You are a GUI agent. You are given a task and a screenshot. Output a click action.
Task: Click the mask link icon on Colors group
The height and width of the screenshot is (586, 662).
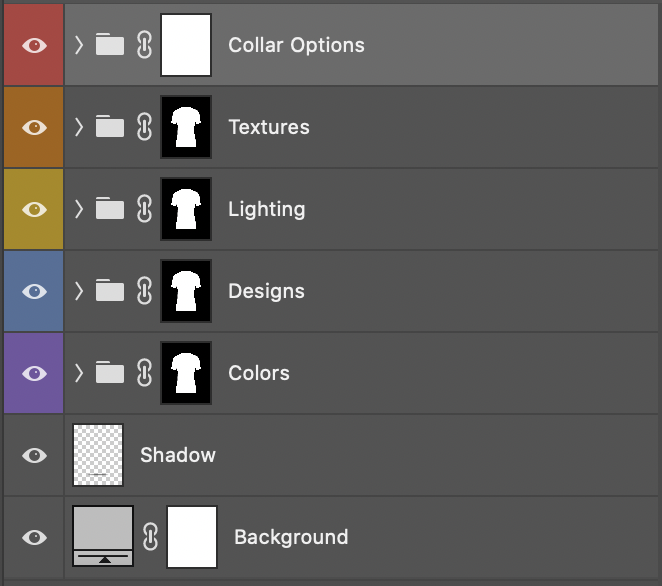144,373
